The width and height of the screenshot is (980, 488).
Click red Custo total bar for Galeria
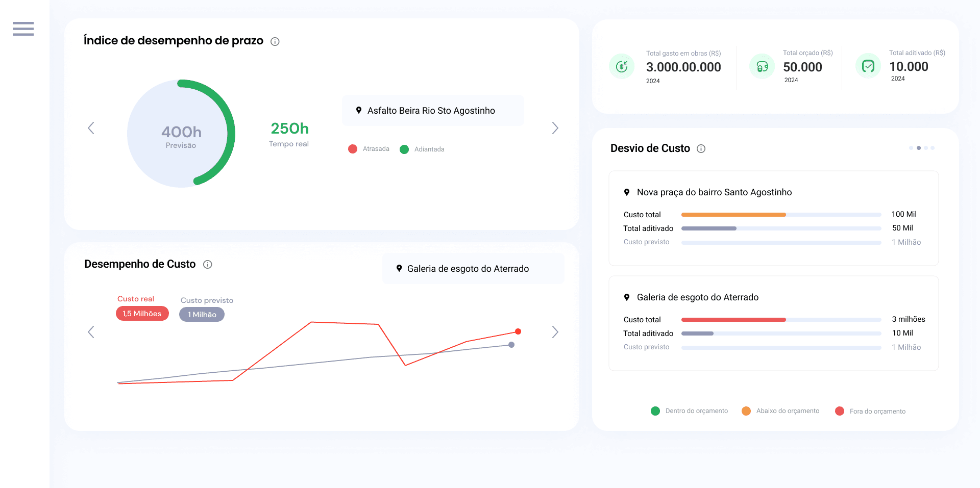coord(733,320)
